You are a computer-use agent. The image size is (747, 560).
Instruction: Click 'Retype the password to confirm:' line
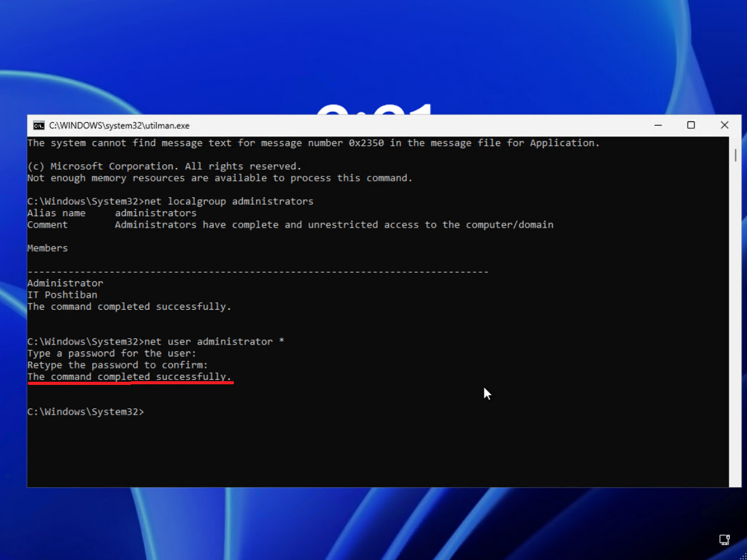pyautogui.click(x=118, y=365)
